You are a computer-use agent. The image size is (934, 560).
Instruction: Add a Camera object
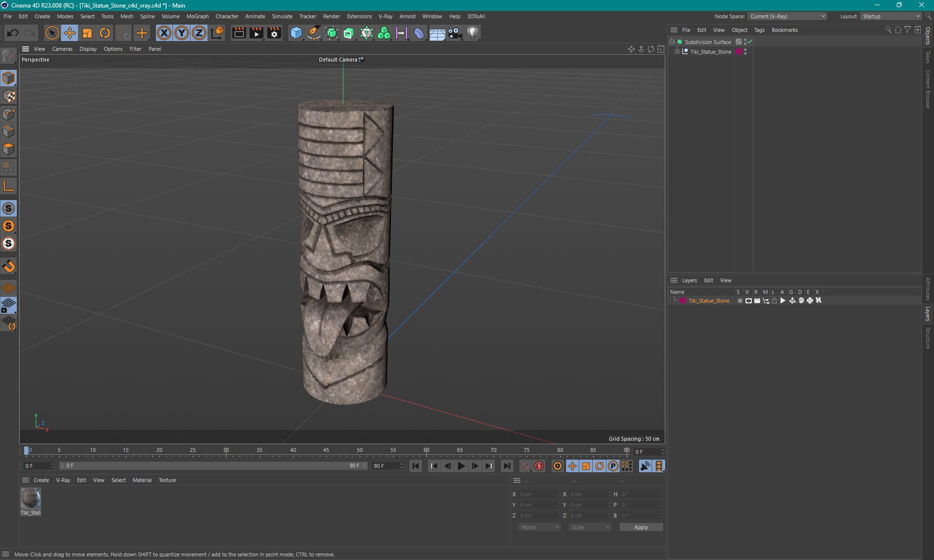(x=455, y=33)
